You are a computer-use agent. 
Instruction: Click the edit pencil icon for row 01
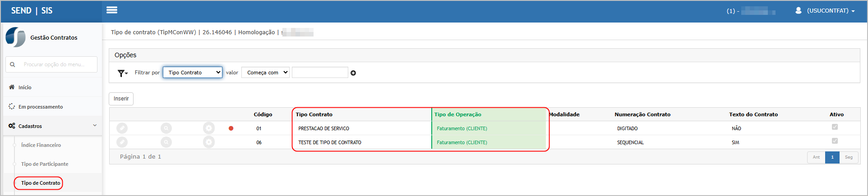[122, 128]
